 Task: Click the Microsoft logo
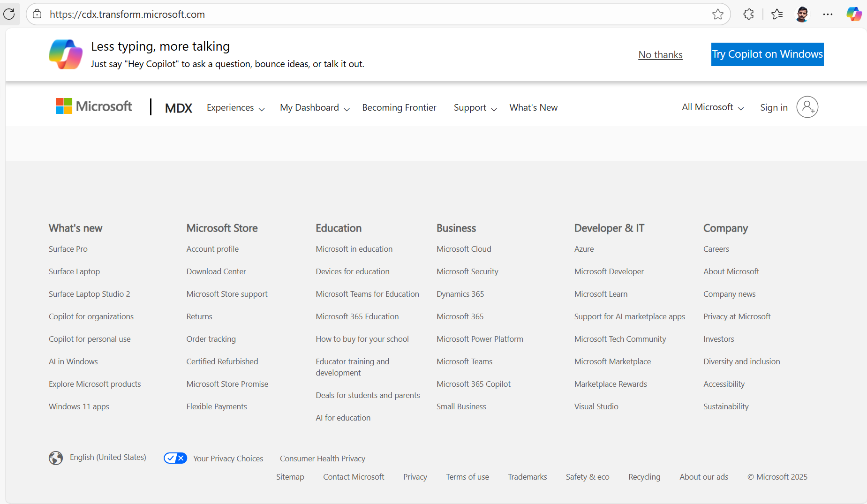[93, 106]
